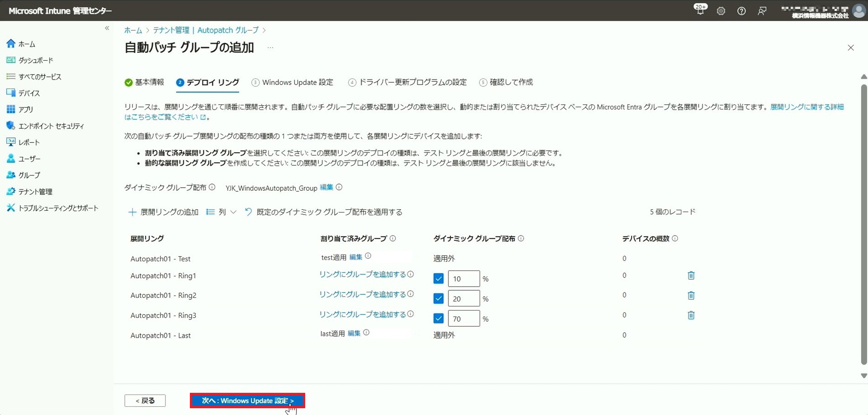868x415 pixels.
Task: Delete Autopatch01 - Ring3 with trash icon
Action: point(691,315)
